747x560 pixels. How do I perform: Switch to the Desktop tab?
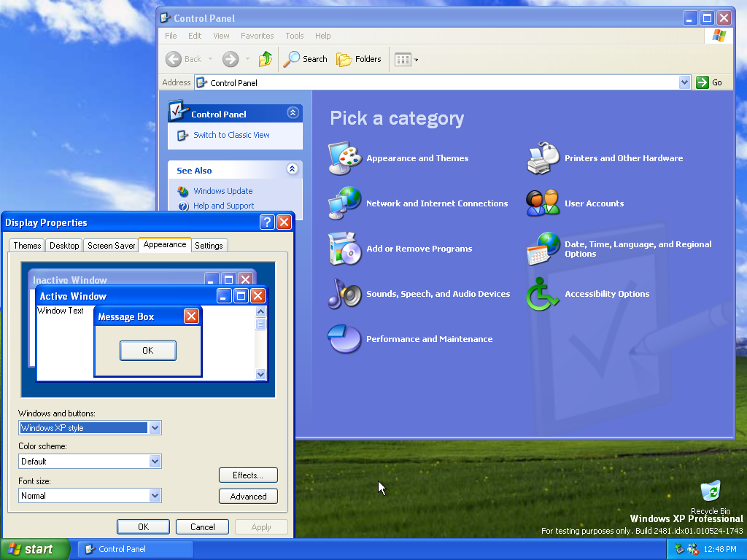(x=64, y=246)
